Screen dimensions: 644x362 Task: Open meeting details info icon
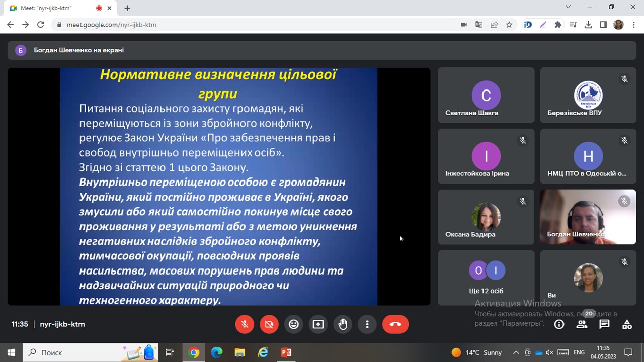(x=559, y=325)
